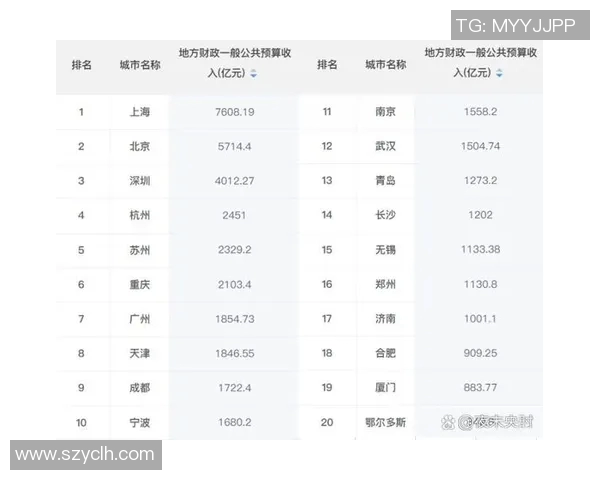This screenshot has height=480, width=600.
Task: Click revenue value 1680.2
Action: 235,423
